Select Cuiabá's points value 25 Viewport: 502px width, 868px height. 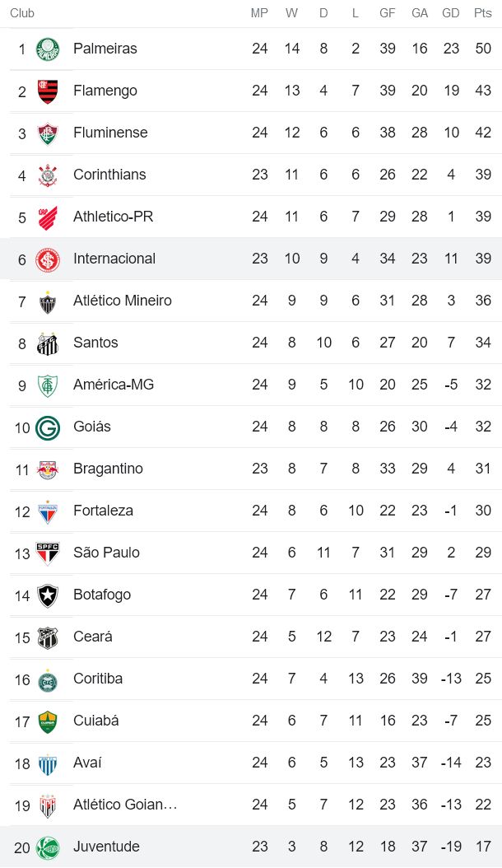(x=483, y=721)
